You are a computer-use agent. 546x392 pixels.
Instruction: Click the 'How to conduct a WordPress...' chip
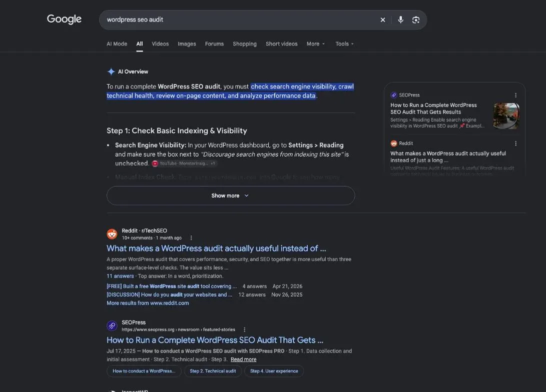click(x=144, y=371)
